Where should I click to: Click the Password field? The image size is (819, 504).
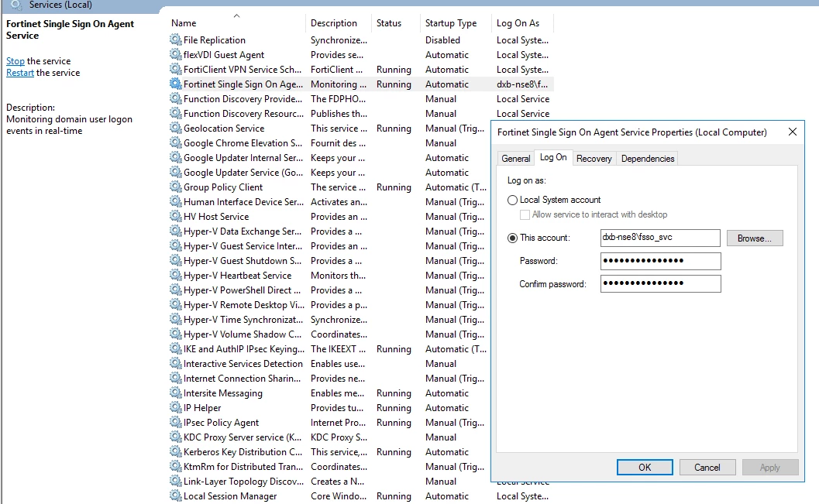[x=660, y=261]
